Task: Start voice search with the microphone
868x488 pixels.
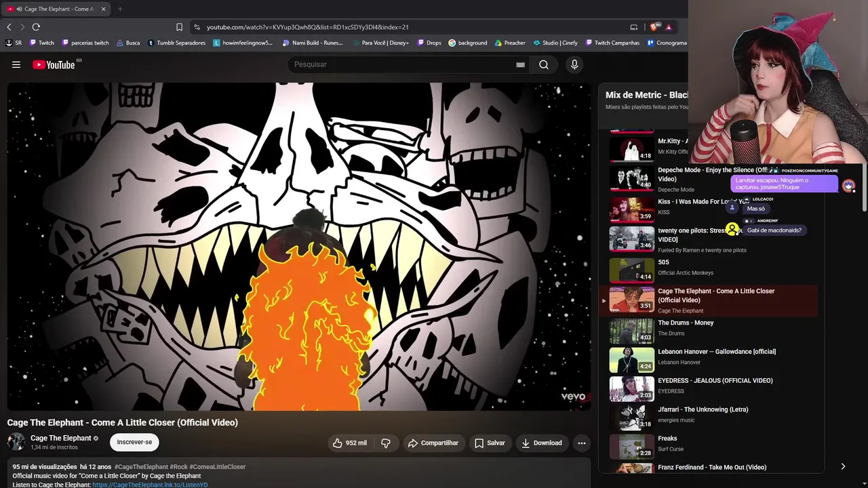Action: pos(574,64)
